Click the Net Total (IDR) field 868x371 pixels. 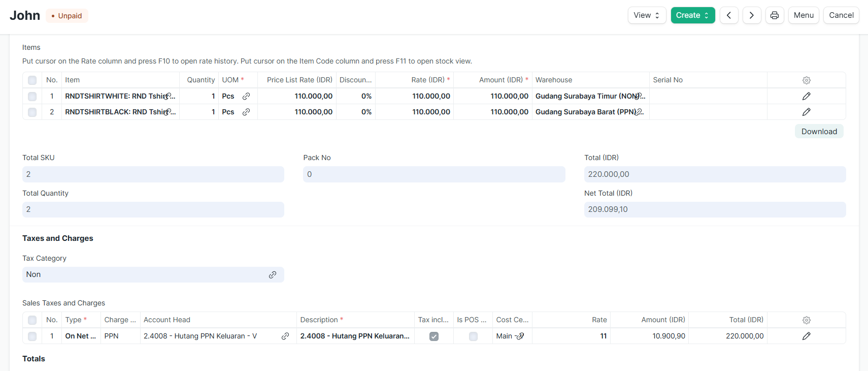(x=715, y=209)
